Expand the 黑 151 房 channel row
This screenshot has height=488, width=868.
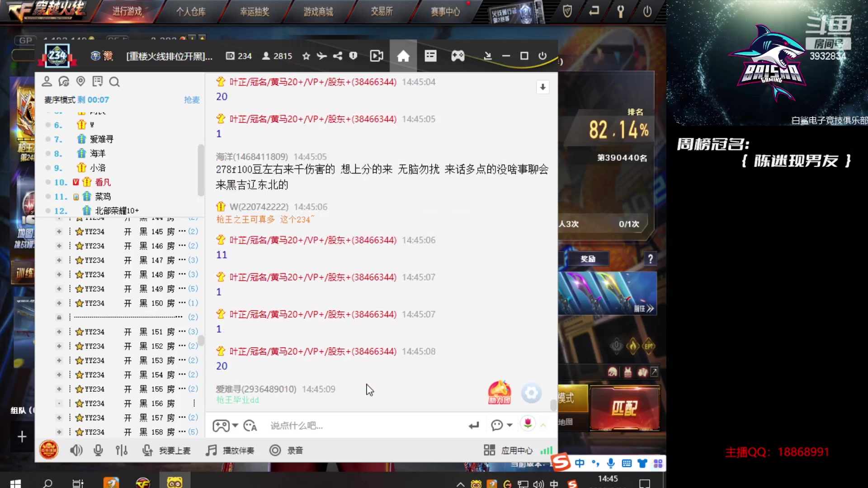tap(59, 332)
